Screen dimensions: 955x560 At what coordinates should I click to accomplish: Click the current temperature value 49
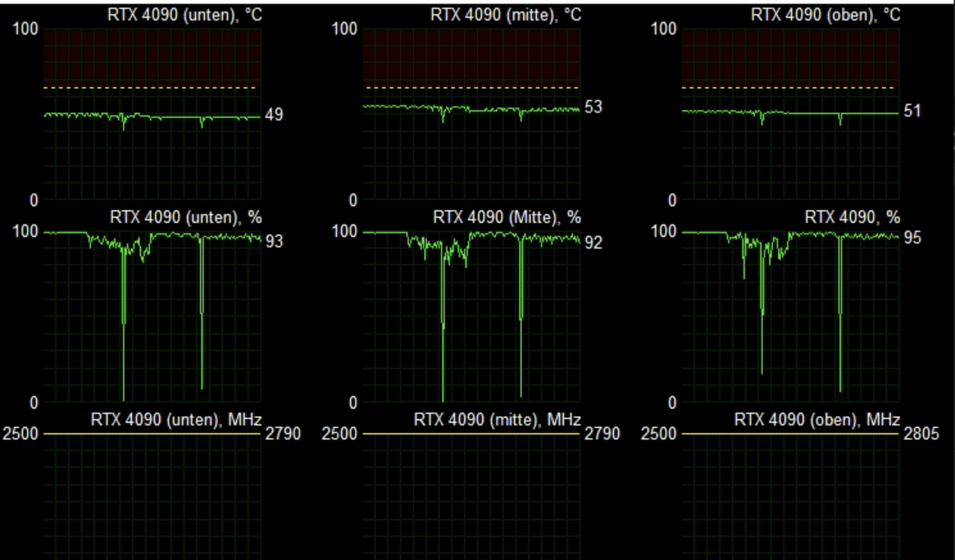point(274,115)
